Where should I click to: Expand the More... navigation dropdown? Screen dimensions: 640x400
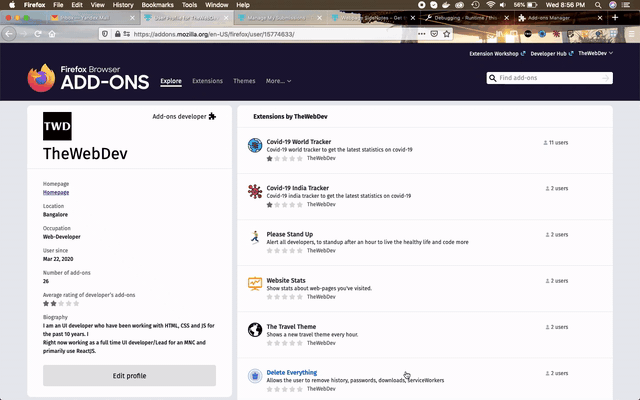278,81
